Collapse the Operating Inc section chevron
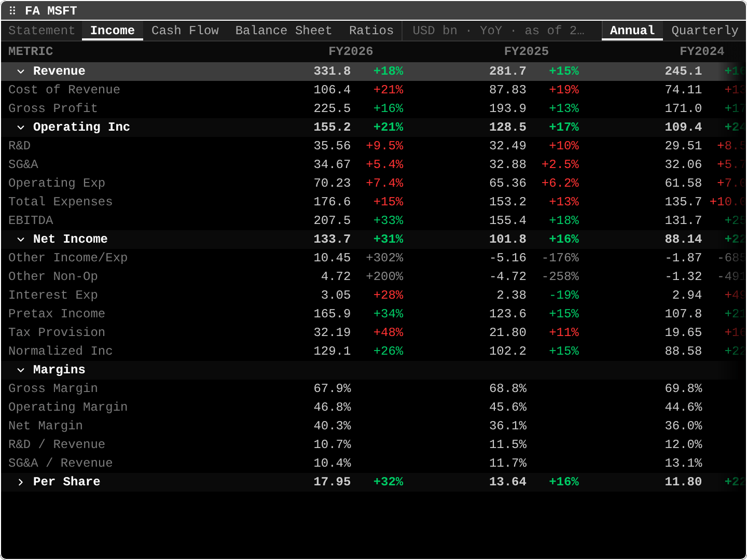 coord(21,127)
